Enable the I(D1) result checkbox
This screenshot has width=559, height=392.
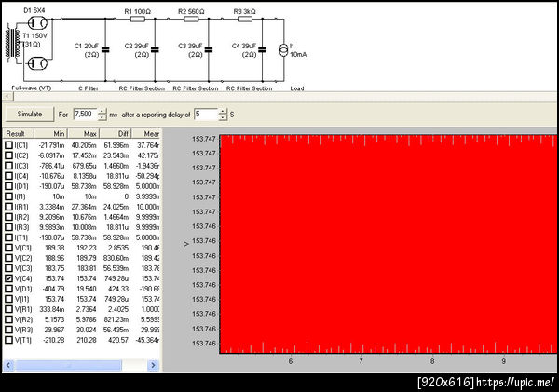(9, 186)
